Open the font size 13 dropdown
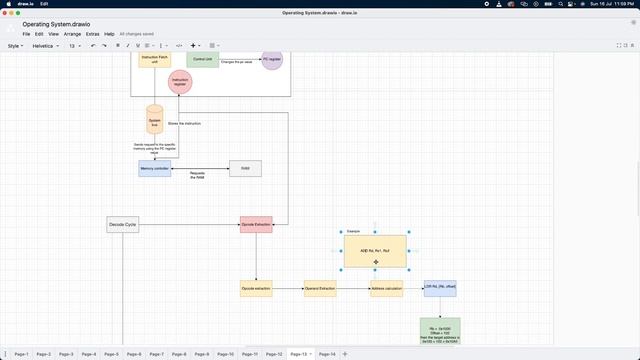 coord(75,46)
